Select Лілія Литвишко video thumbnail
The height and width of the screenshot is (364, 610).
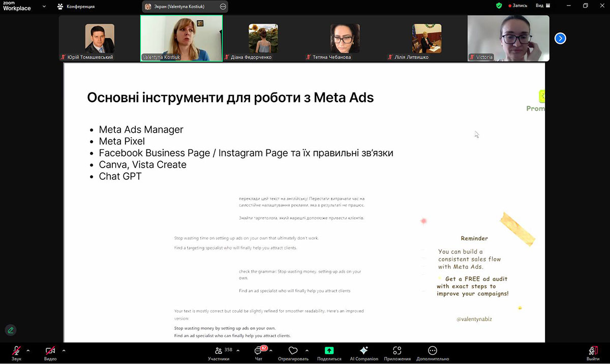coord(427,39)
